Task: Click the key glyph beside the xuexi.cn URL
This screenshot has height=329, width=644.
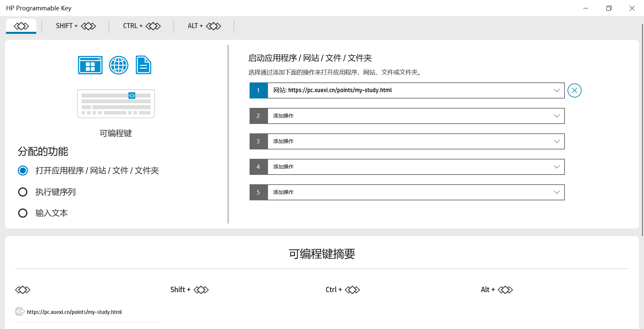Action: pyautogui.click(x=20, y=312)
